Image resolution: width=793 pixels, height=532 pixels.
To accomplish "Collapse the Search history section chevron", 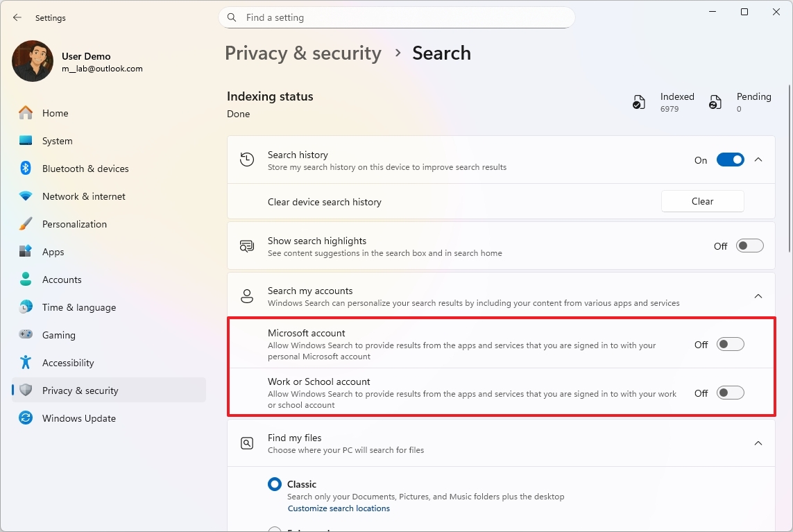I will tap(758, 160).
